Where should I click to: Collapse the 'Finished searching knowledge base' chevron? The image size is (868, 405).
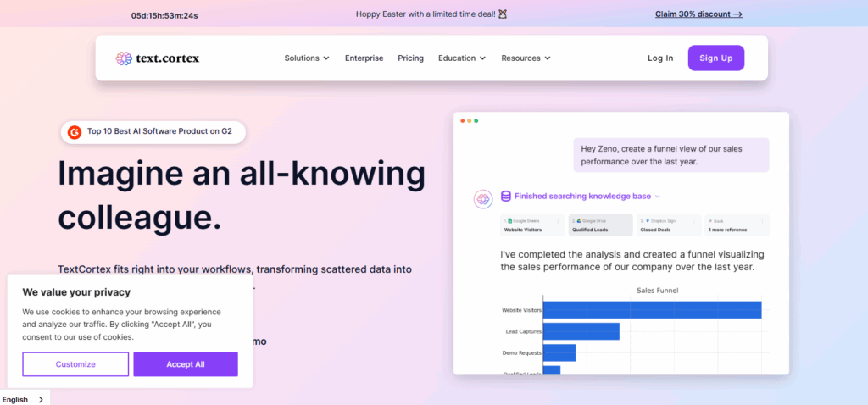658,197
